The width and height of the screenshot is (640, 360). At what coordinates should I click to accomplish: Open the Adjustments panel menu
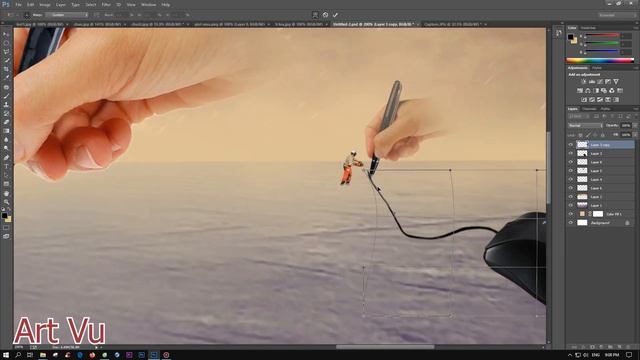tap(636, 68)
